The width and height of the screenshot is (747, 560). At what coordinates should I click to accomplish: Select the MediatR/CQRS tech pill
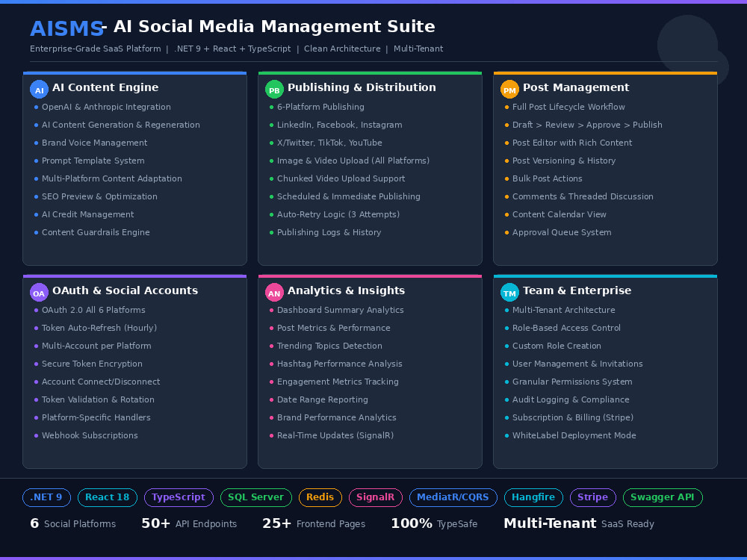pyautogui.click(x=453, y=497)
